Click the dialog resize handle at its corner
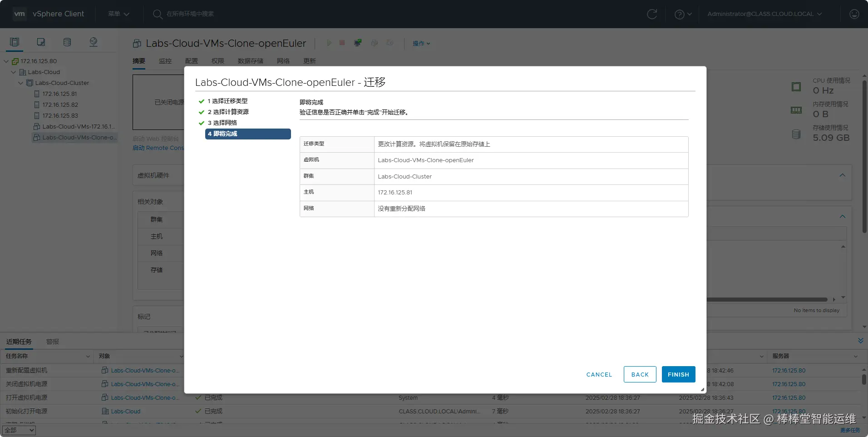Screen dimensions: 868x437 point(702,389)
